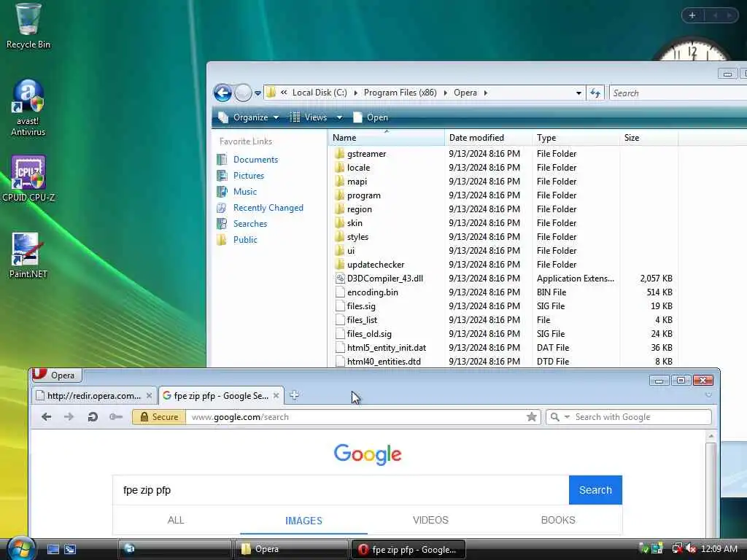Select the styles folder
The width and height of the screenshot is (747, 560).
coord(357,237)
